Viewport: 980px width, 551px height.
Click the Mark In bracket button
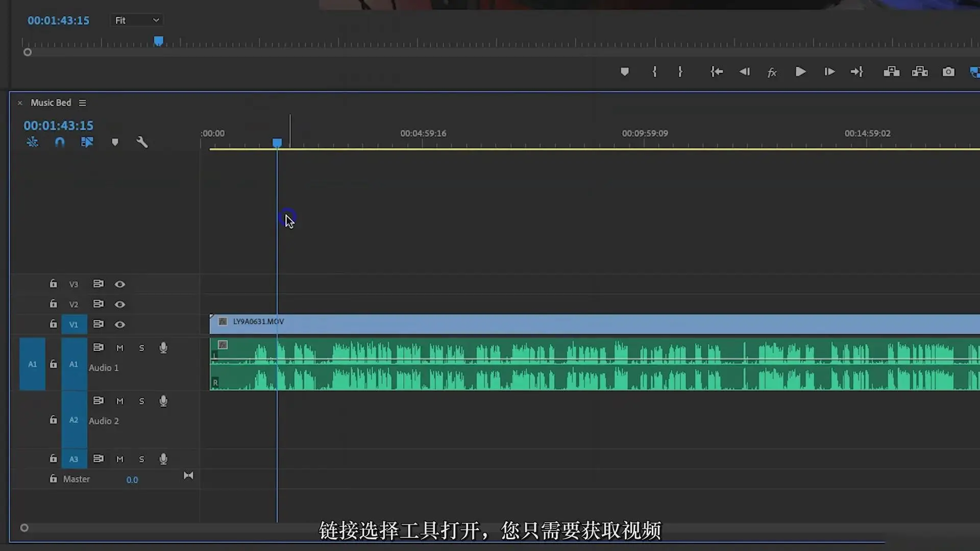tap(654, 72)
